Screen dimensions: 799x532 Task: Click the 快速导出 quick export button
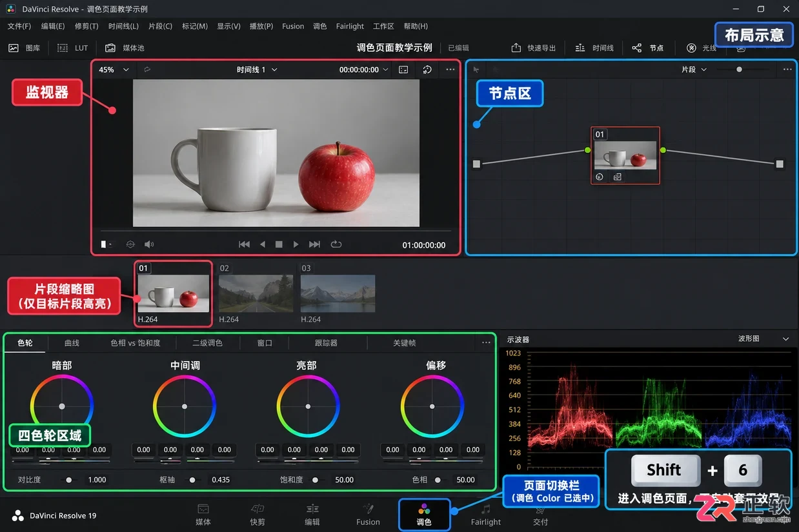tap(534, 48)
